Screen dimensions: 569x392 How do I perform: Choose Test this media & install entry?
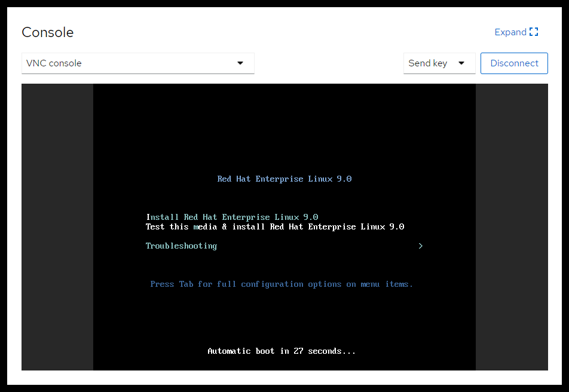[275, 227]
